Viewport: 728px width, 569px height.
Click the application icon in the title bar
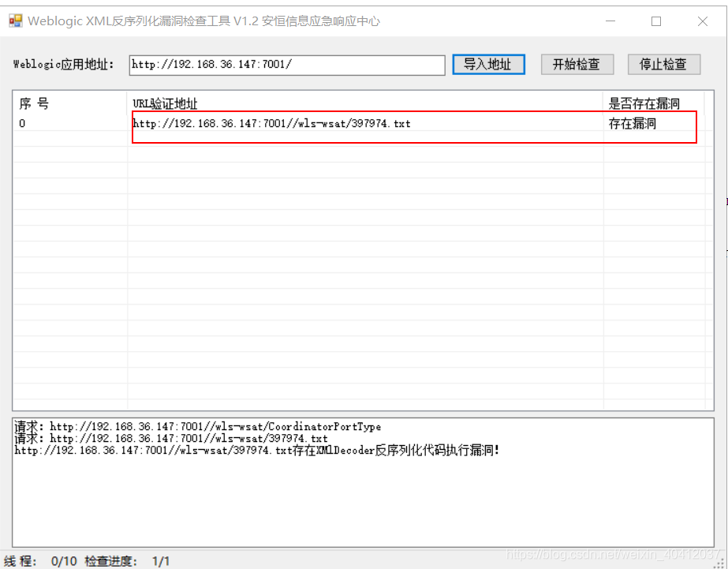[16, 20]
